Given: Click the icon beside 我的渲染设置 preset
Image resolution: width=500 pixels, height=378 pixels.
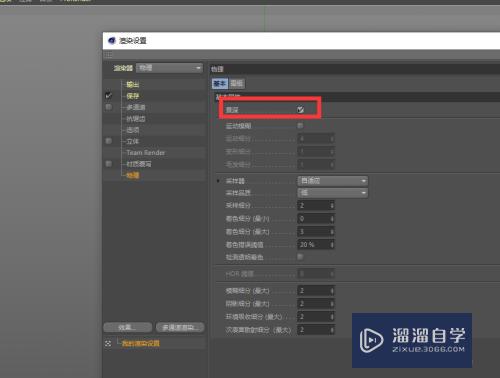Looking at the screenshot, I should (x=108, y=343).
